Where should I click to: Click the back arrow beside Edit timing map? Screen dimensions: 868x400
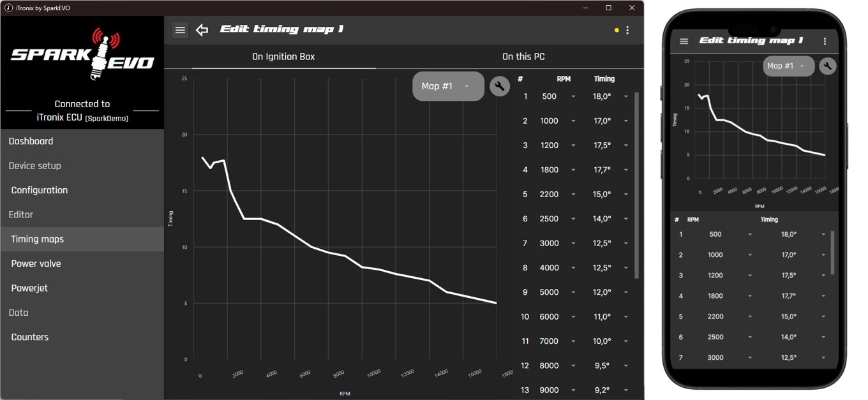coord(202,30)
